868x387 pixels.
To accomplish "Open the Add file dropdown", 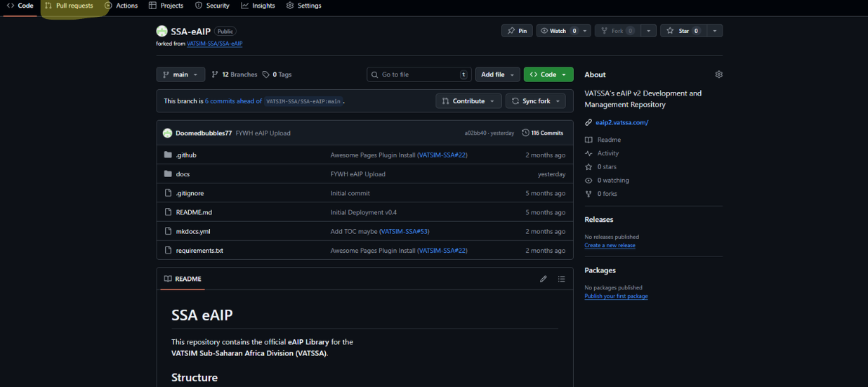I will point(497,74).
